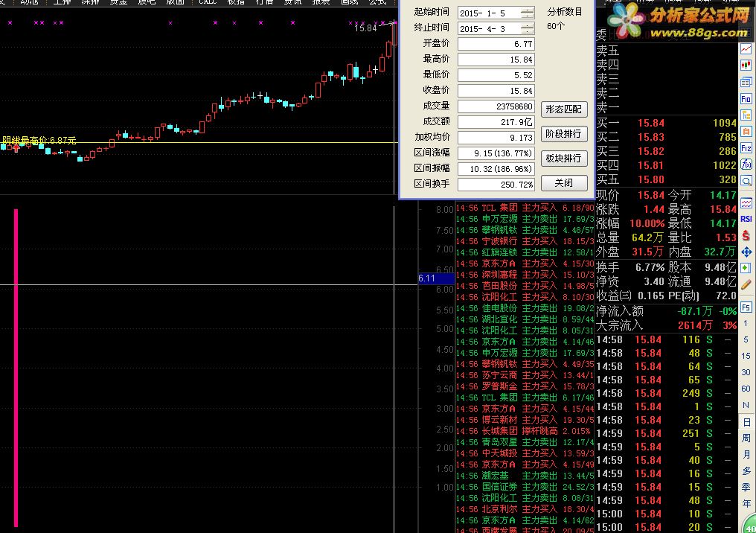
Task: Click the 开盘价 field showing 6.77
Action: pyautogui.click(x=496, y=44)
